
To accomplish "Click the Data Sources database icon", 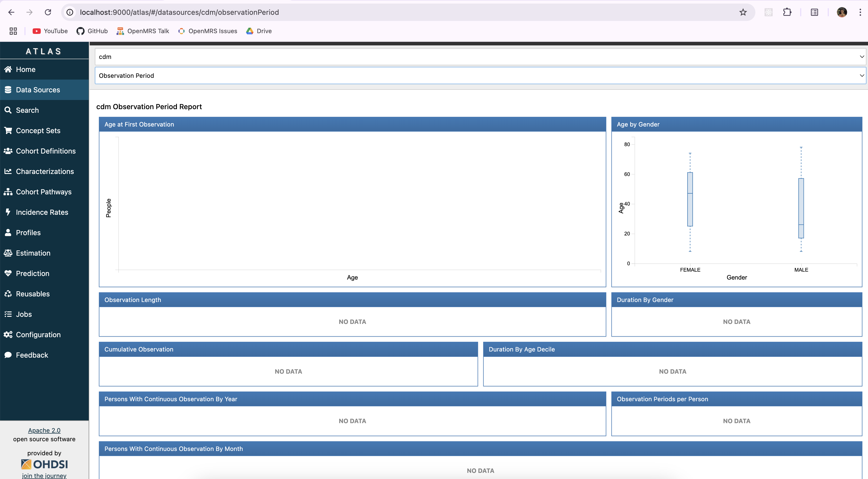I will [8, 90].
